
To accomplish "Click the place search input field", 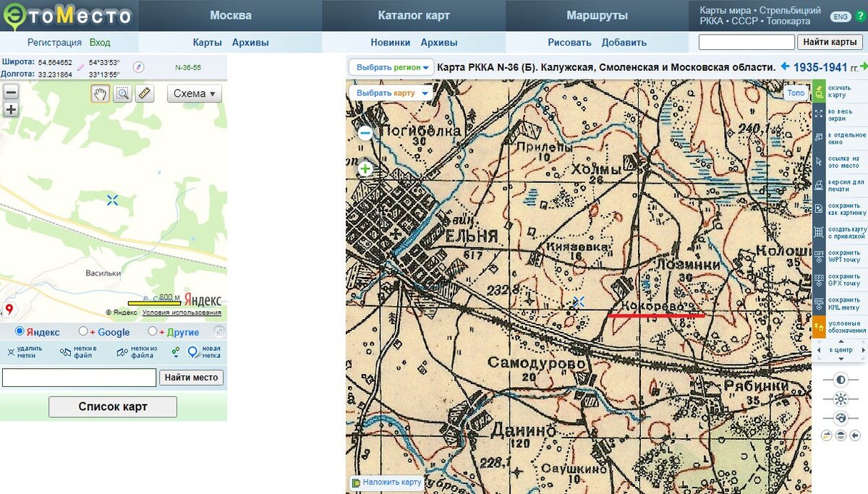I will [x=79, y=378].
